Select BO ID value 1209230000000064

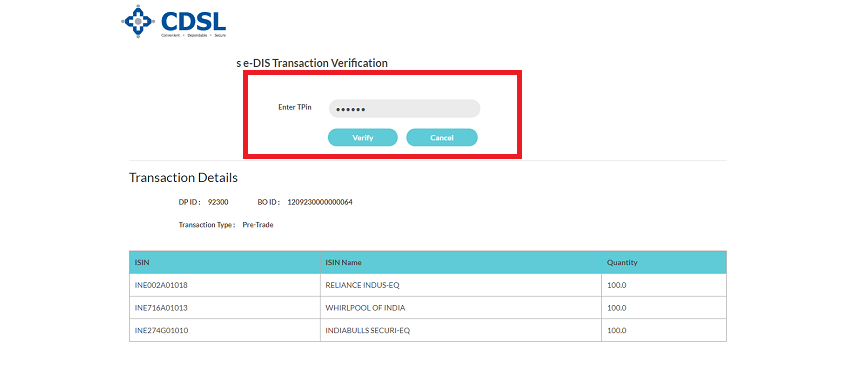point(320,202)
